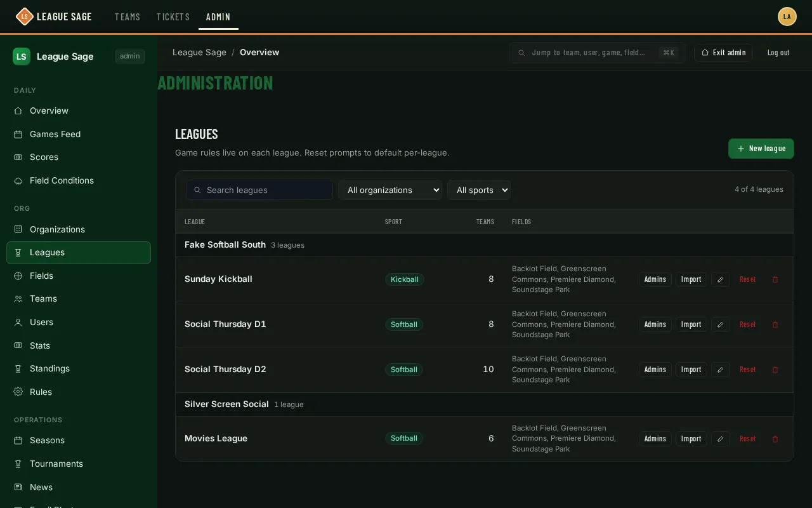Open Scores in the sidebar
This screenshot has height=508, width=812.
pos(79,157)
